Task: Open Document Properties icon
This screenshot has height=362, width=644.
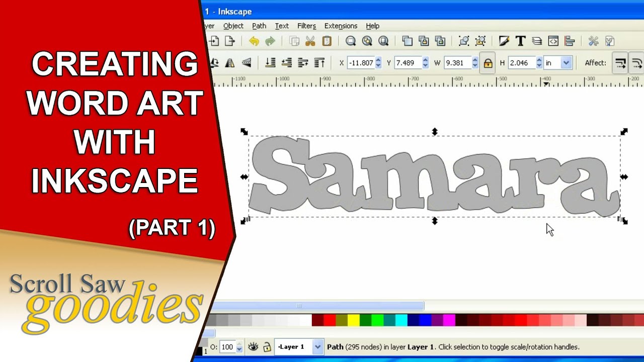Action: 610,41
